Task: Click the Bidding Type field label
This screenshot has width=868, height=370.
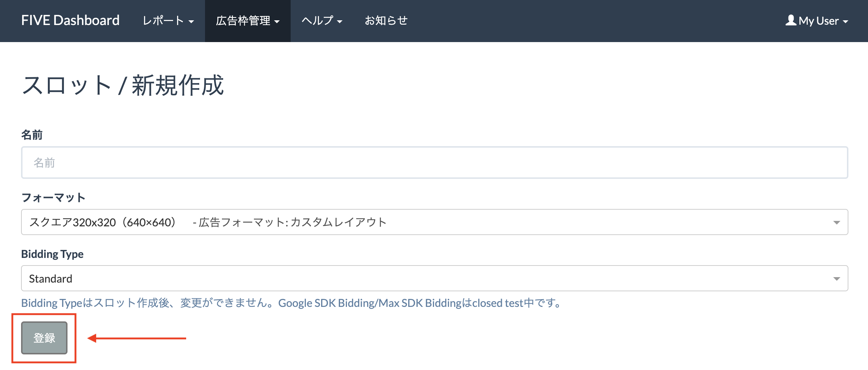Action: tap(52, 254)
